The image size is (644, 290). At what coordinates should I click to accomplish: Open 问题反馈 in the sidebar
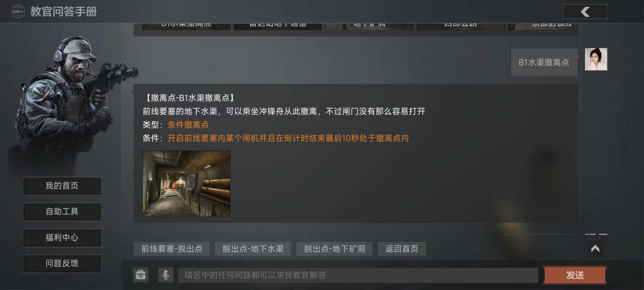[x=62, y=263]
